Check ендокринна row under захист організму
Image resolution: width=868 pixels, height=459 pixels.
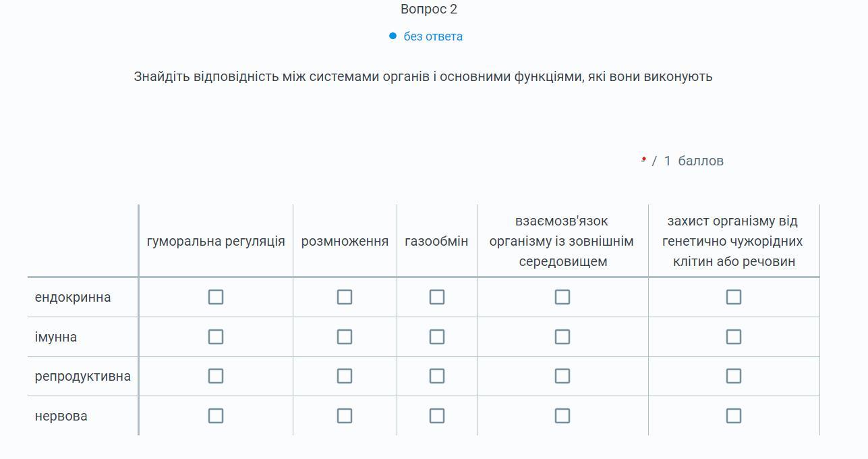tap(734, 297)
